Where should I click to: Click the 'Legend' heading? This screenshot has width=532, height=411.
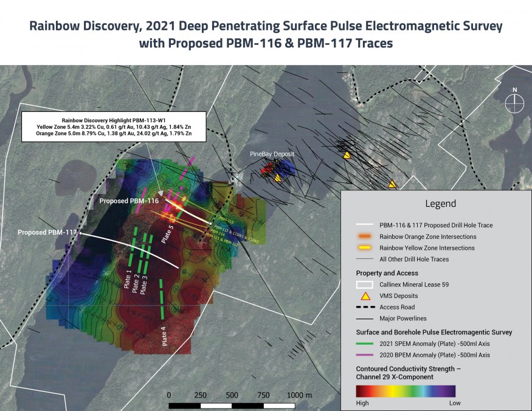pos(440,204)
